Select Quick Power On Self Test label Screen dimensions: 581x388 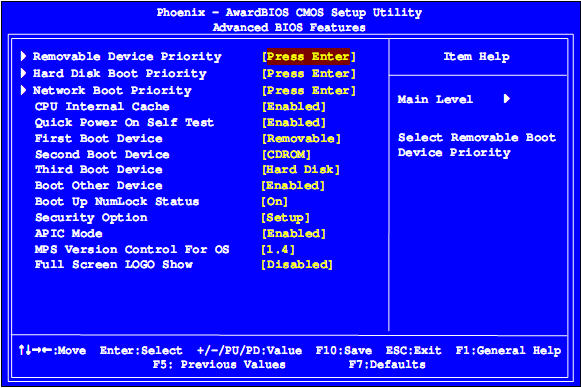124,122
